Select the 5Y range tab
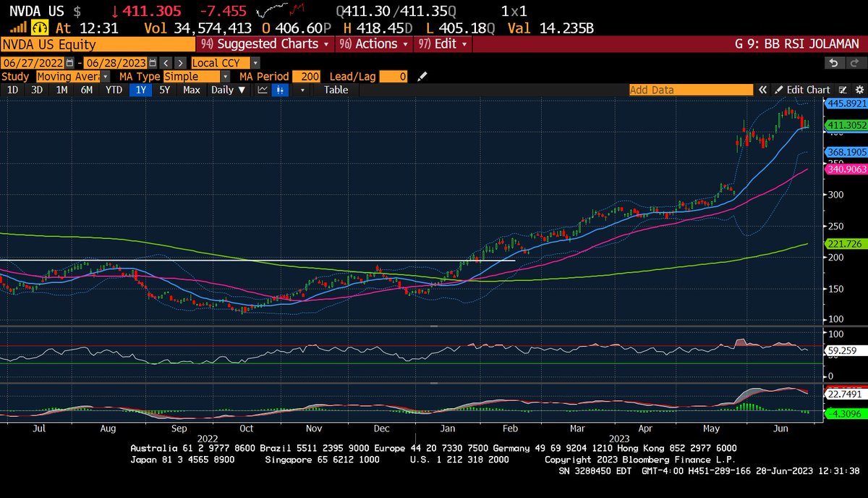 pyautogui.click(x=165, y=90)
